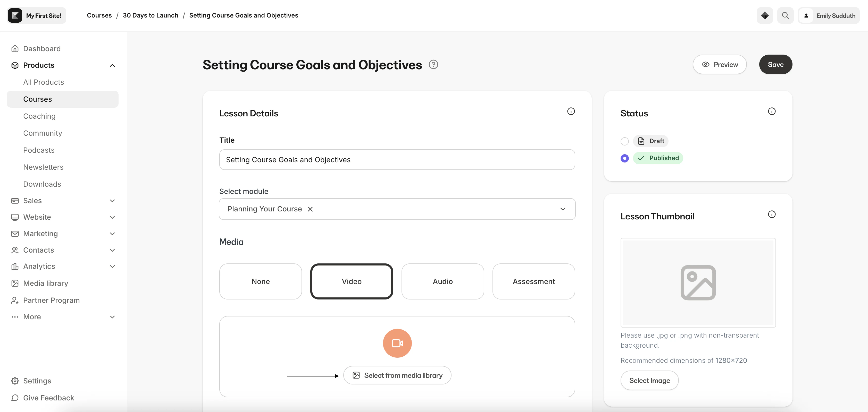
Task: Click the Select Image button
Action: click(649, 380)
